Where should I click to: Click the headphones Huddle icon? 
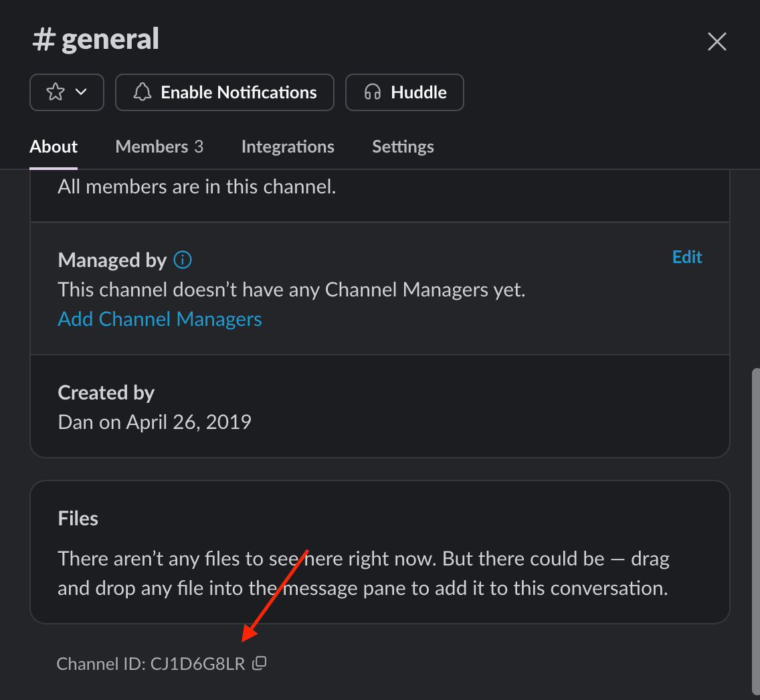coord(372,92)
